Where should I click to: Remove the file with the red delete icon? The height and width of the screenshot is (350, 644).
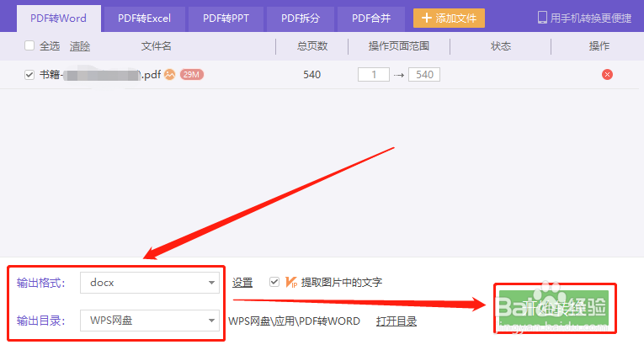click(x=607, y=75)
